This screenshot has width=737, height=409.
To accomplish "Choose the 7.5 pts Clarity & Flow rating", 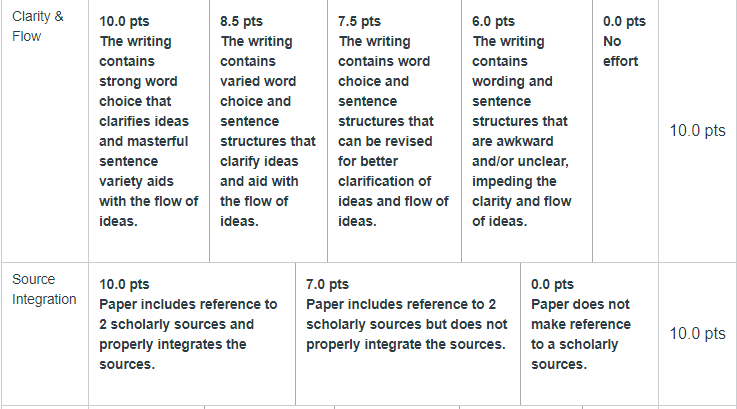I will [x=394, y=131].
